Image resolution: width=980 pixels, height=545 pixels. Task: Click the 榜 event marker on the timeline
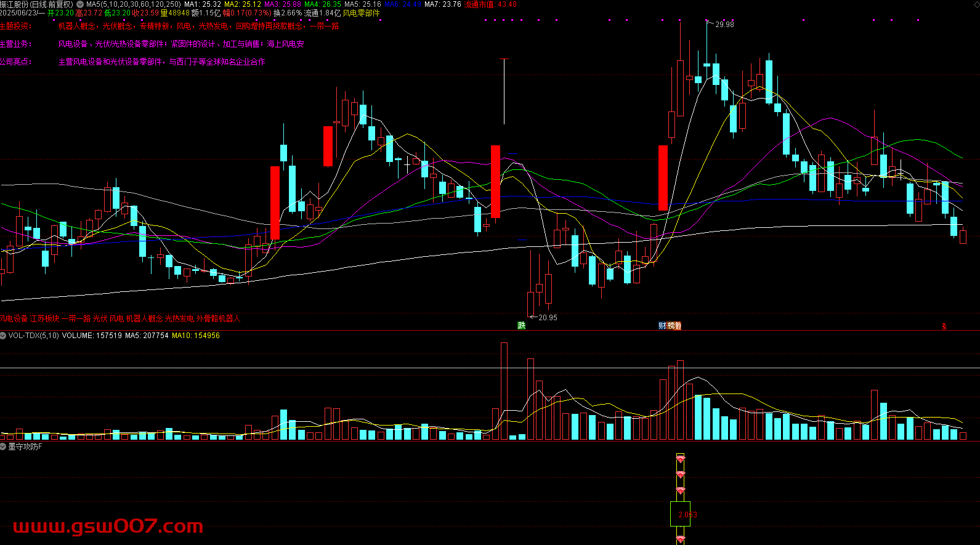pyautogui.click(x=670, y=326)
